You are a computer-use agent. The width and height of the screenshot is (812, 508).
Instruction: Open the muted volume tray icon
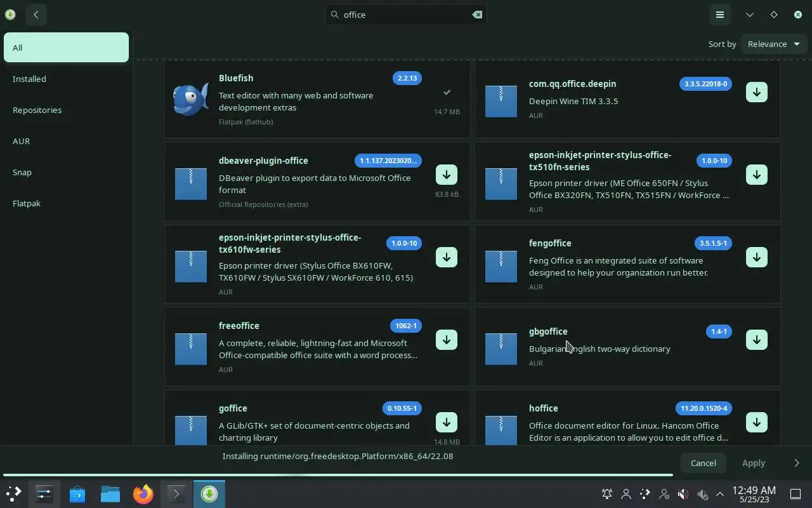pos(683,494)
